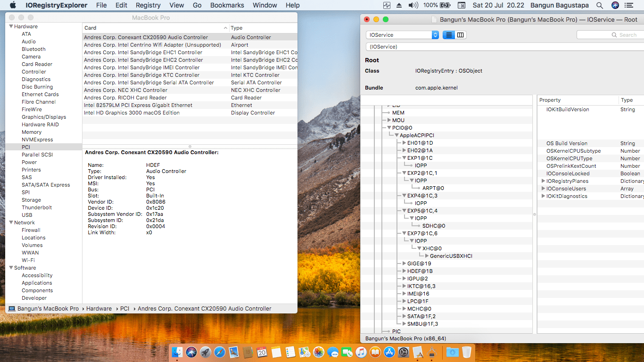
Task: Open iBooks from the dock
Action: click(x=375, y=352)
